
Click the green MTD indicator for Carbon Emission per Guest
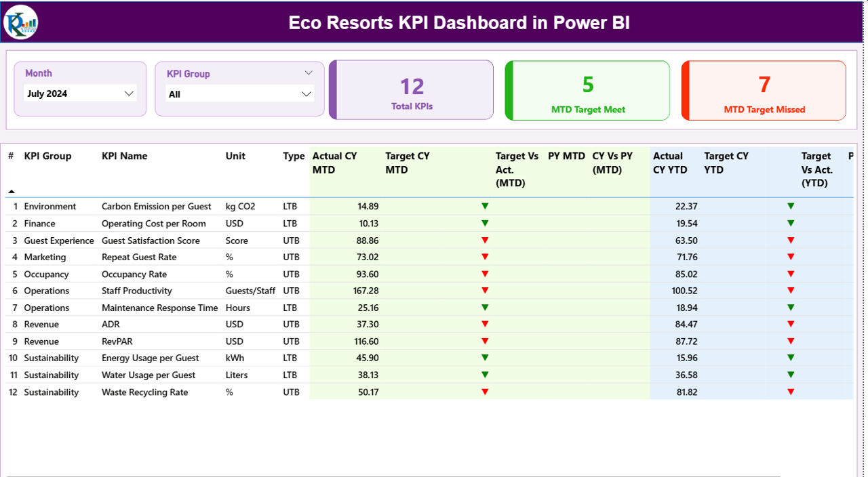[x=484, y=206]
